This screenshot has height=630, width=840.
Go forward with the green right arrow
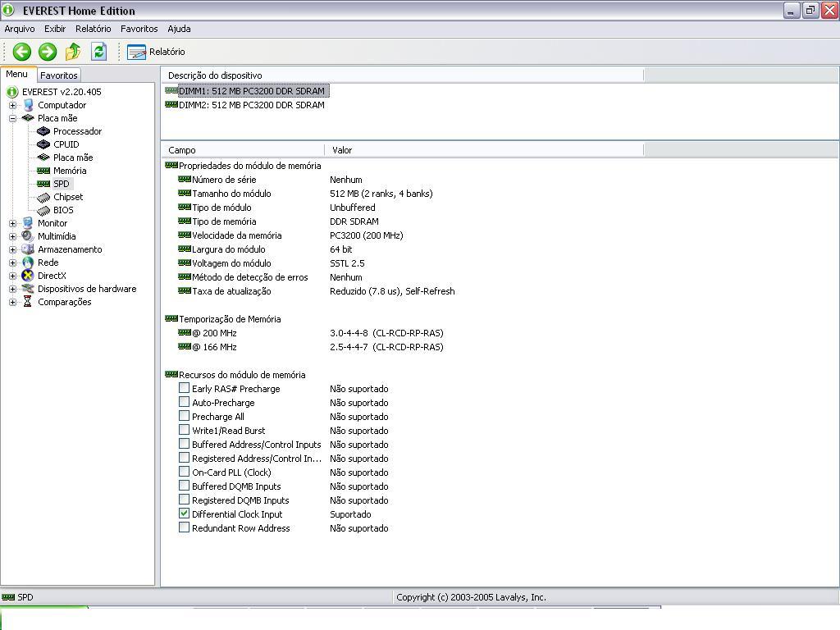(48, 52)
